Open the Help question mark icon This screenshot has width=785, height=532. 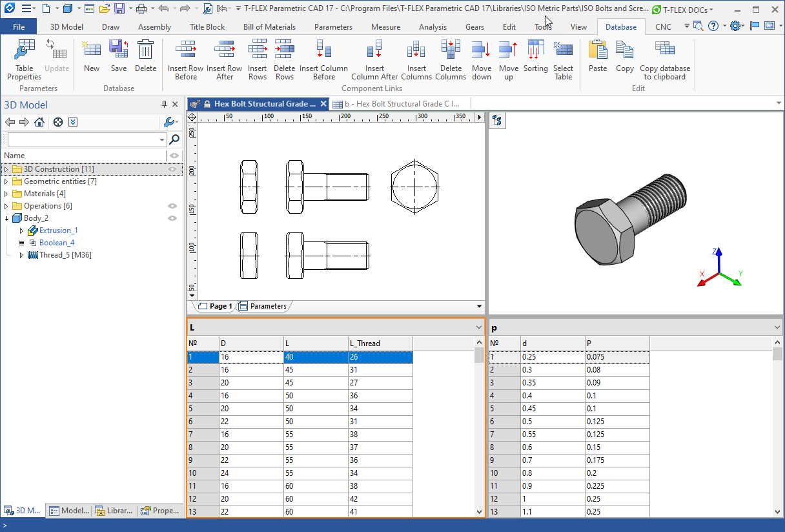[x=713, y=26]
